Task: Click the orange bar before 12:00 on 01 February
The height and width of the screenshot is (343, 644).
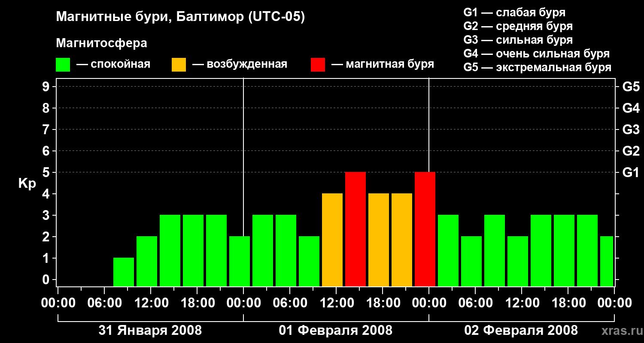Action: [332, 240]
